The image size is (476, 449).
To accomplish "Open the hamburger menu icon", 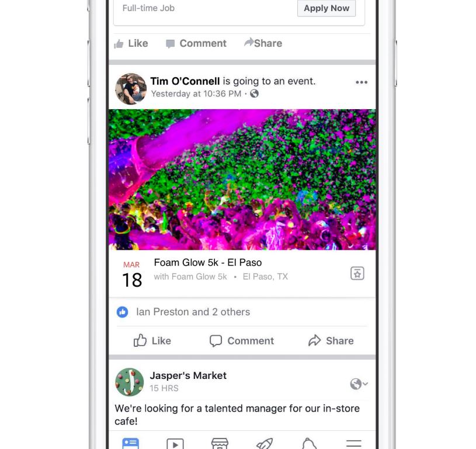I will [354, 443].
